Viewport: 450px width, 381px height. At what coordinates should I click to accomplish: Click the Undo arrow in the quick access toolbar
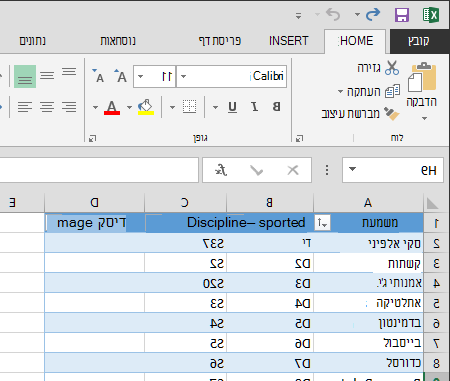coord(333,14)
